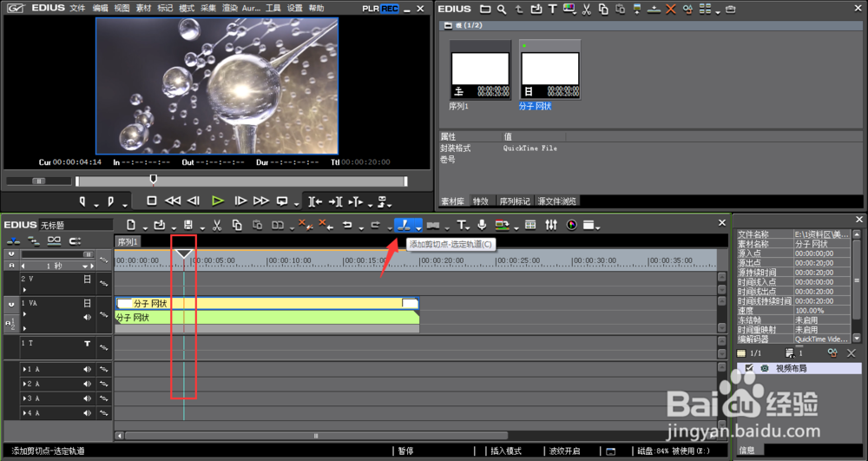Click the timeline copy icon
This screenshot has height=461, width=868.
point(237,225)
